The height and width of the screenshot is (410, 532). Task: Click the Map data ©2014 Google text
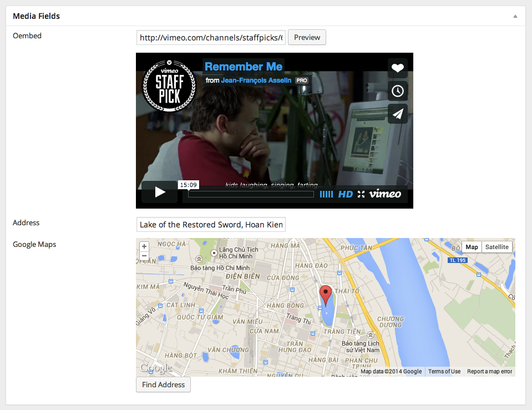391,371
